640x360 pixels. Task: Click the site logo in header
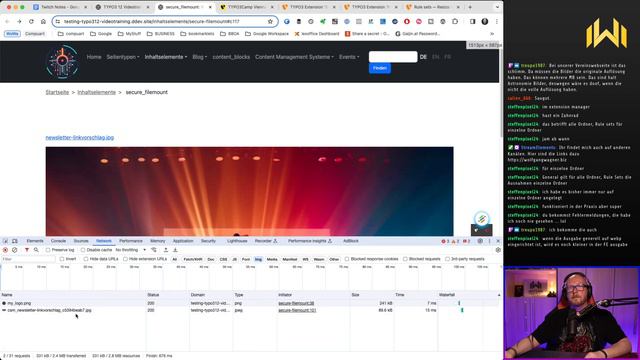pyautogui.click(x=62, y=61)
